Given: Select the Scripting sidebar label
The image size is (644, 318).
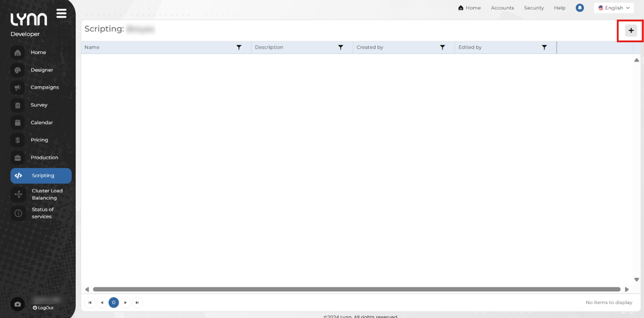Looking at the screenshot, I should point(43,175).
